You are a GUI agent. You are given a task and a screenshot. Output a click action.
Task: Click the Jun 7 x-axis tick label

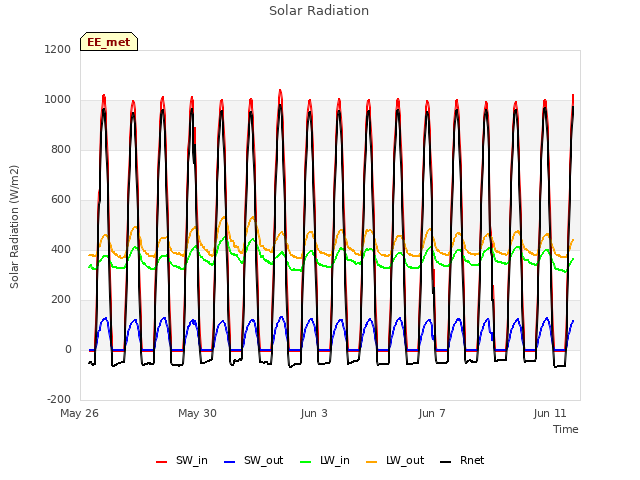pos(432,413)
